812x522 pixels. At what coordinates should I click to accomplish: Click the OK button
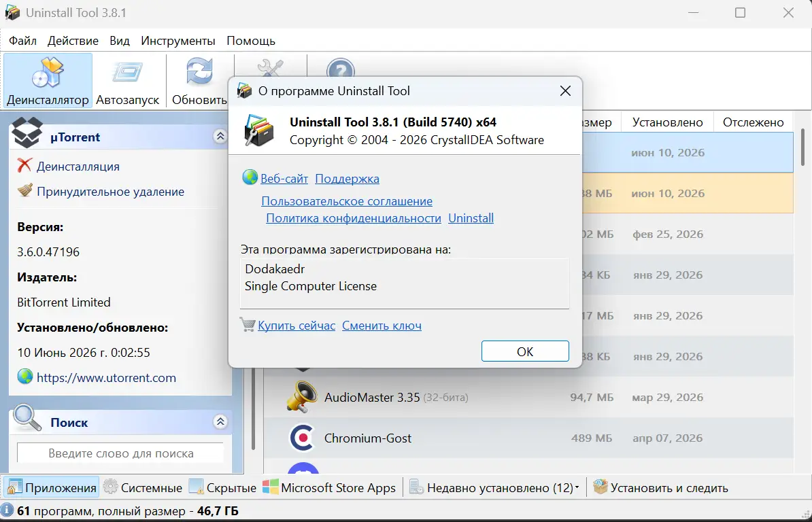[x=525, y=351]
